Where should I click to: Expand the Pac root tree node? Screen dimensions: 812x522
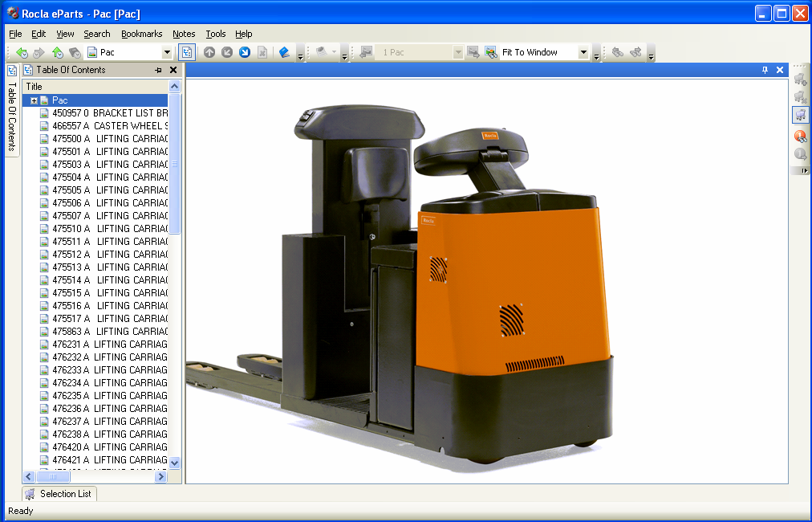34,100
